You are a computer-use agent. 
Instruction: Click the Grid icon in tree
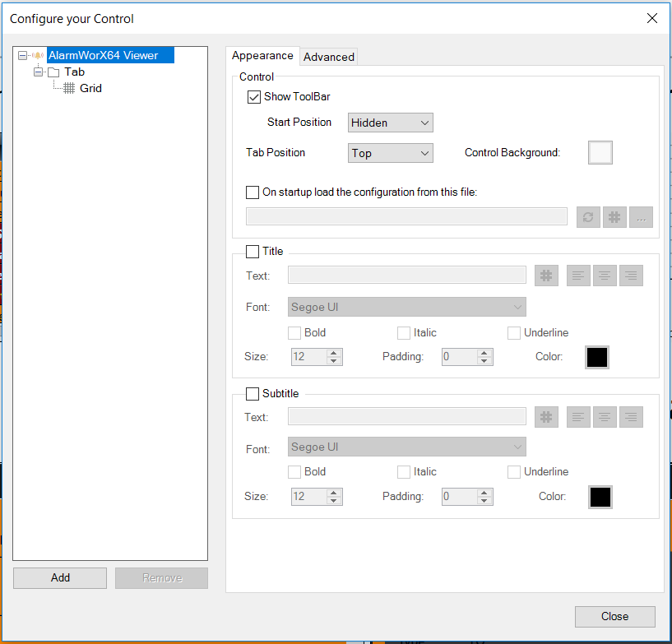click(x=69, y=88)
